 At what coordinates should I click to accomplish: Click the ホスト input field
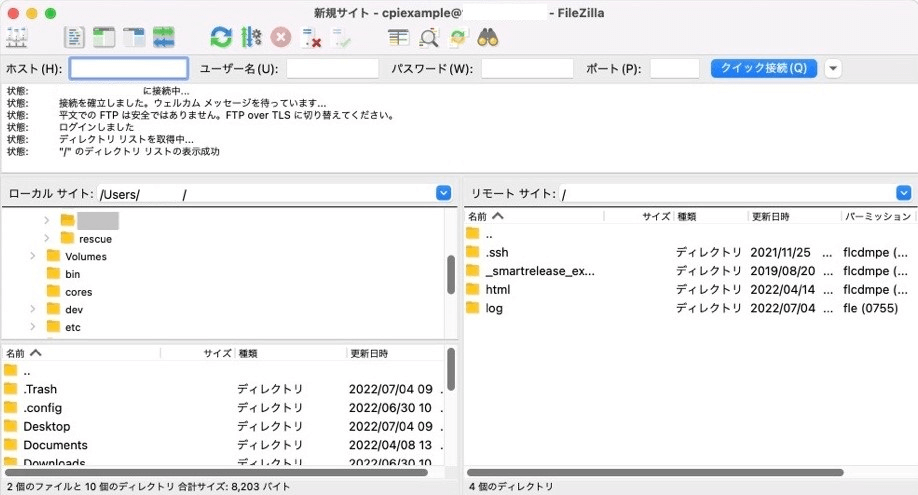click(x=129, y=69)
